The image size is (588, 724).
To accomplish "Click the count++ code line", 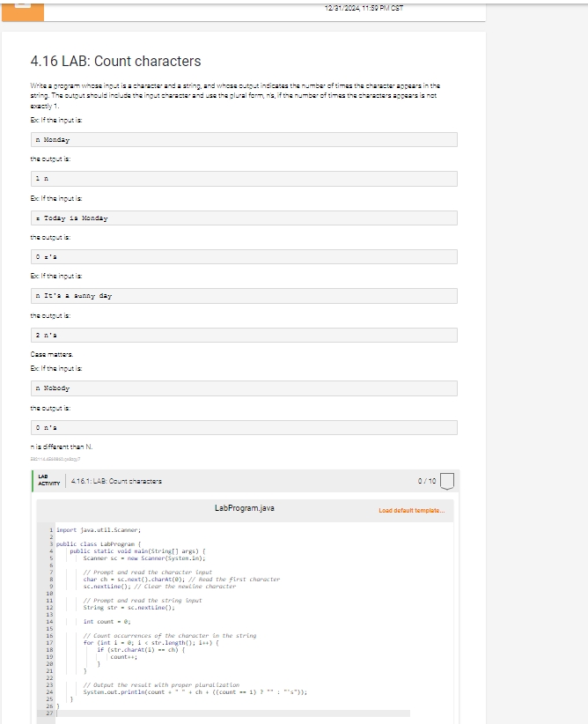I will (124, 656).
